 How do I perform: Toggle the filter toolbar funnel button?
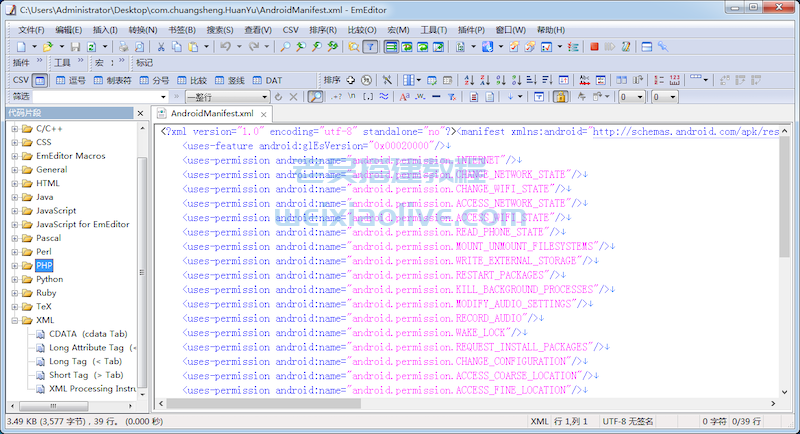370,47
